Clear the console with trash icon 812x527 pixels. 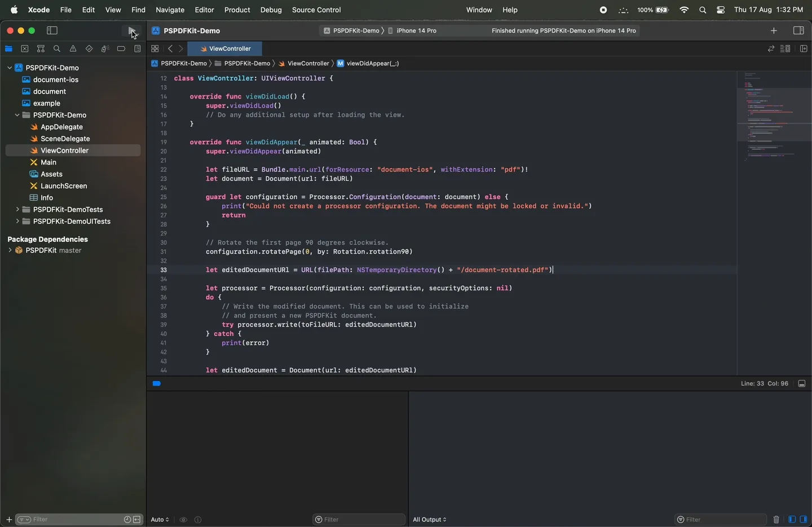(776, 520)
